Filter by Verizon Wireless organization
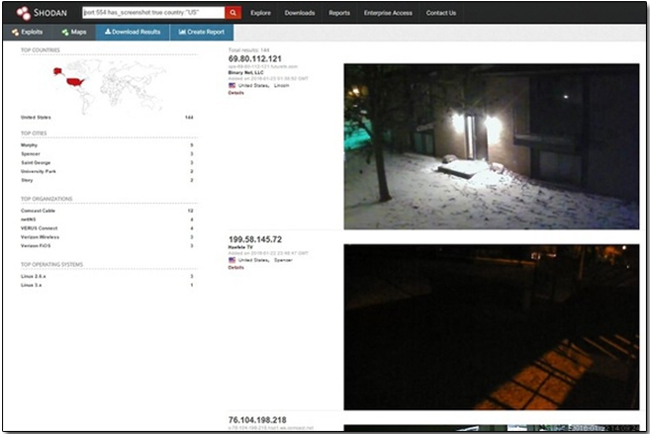650x434 pixels. pos(40,237)
